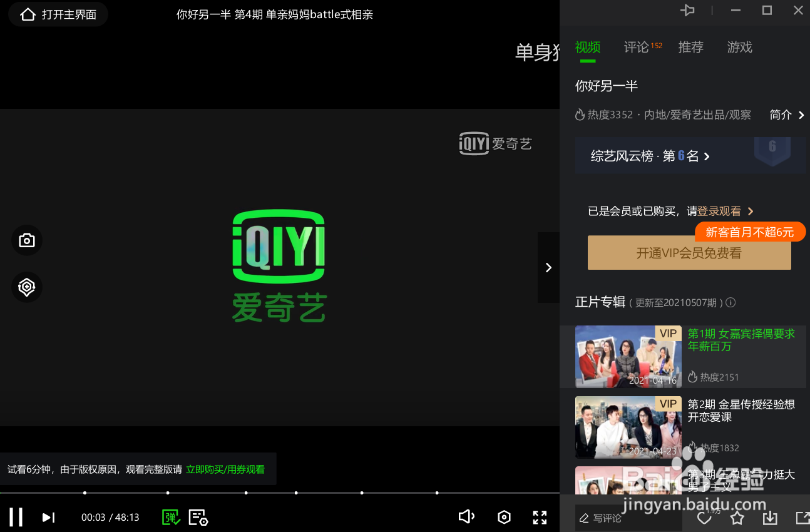Take a screenshot with the camera icon

click(x=27, y=240)
